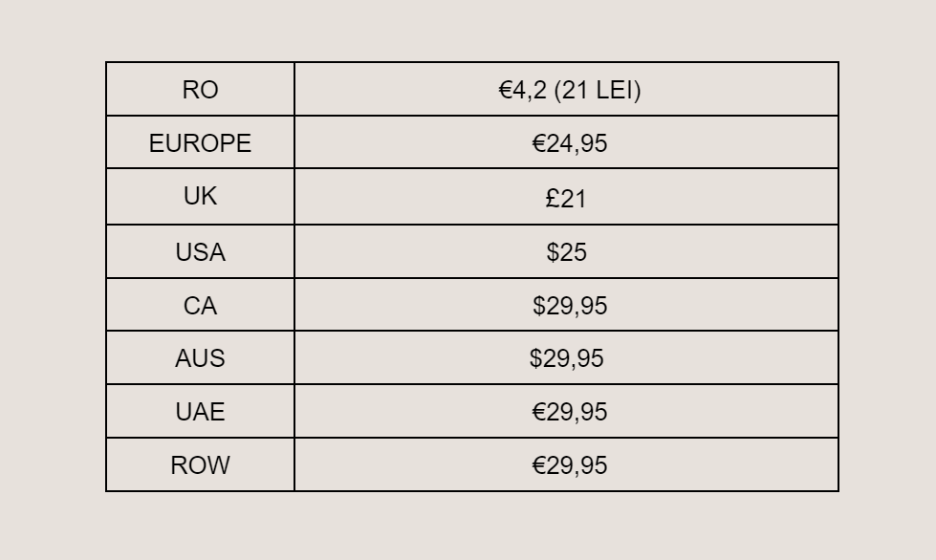Click the $29,95 price for CA
The image size is (936, 560).
pyautogui.click(x=570, y=306)
